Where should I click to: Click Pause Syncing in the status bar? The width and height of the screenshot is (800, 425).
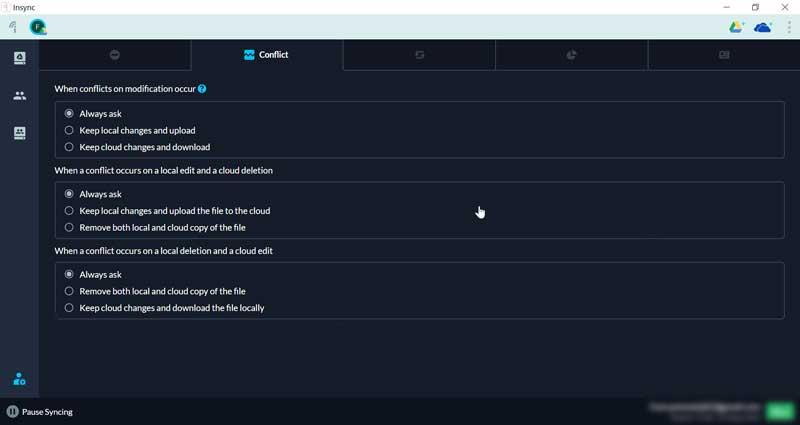[x=40, y=411]
